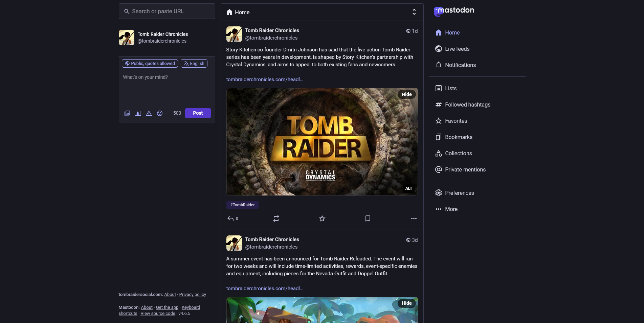Hide the Tomb Raider logo image
The image size is (644, 323).
click(x=407, y=94)
